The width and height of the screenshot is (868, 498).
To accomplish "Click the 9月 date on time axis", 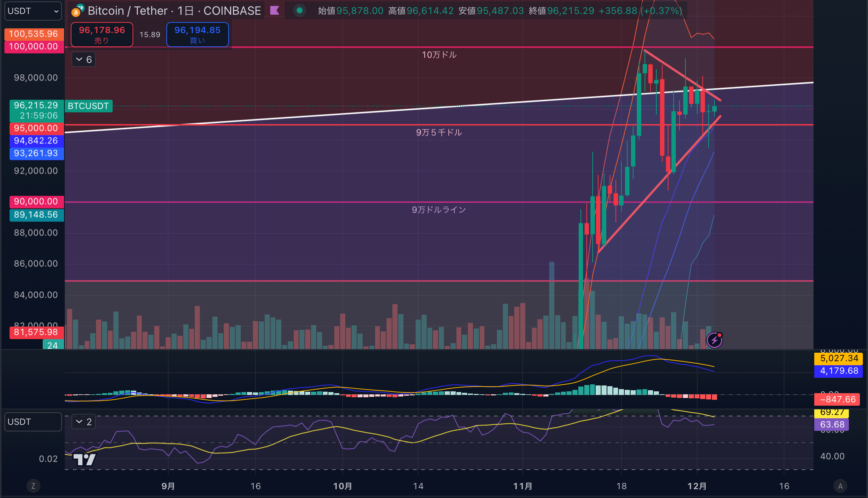I will click(x=168, y=486).
